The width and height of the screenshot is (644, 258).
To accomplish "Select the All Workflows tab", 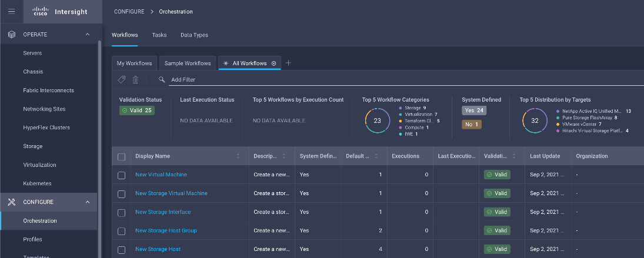I will pyautogui.click(x=250, y=63).
